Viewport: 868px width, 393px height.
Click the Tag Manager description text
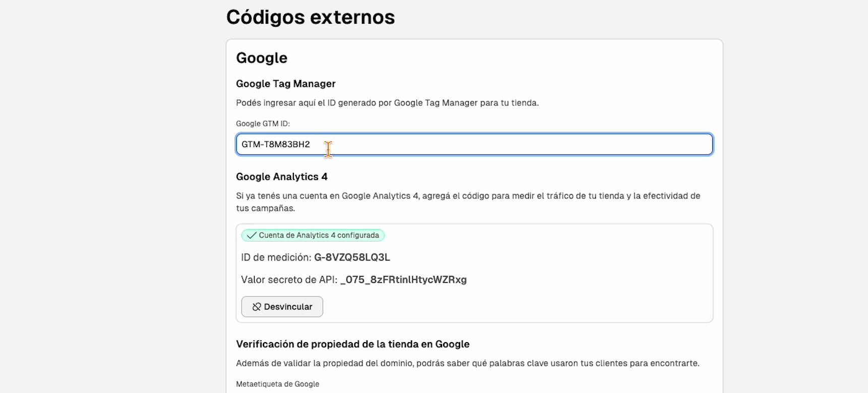tap(387, 103)
